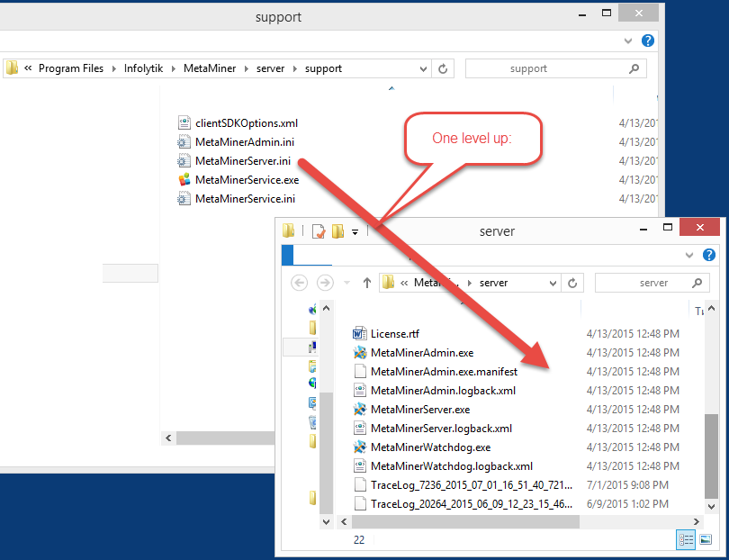Screen dimensions: 729x560
Task: Click the support window search field
Action: pos(555,68)
